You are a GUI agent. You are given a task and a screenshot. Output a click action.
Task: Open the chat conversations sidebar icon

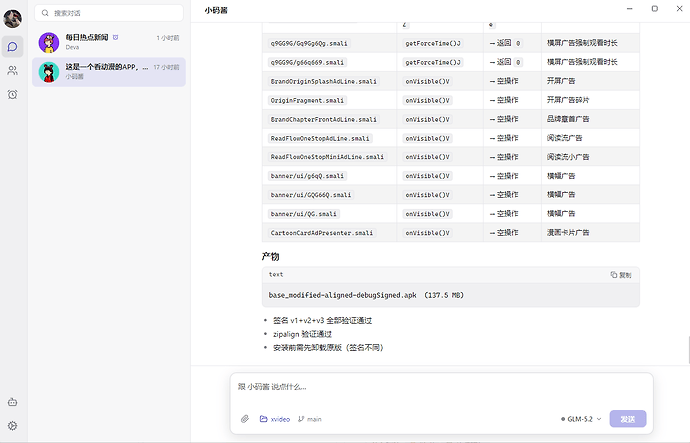(12, 47)
